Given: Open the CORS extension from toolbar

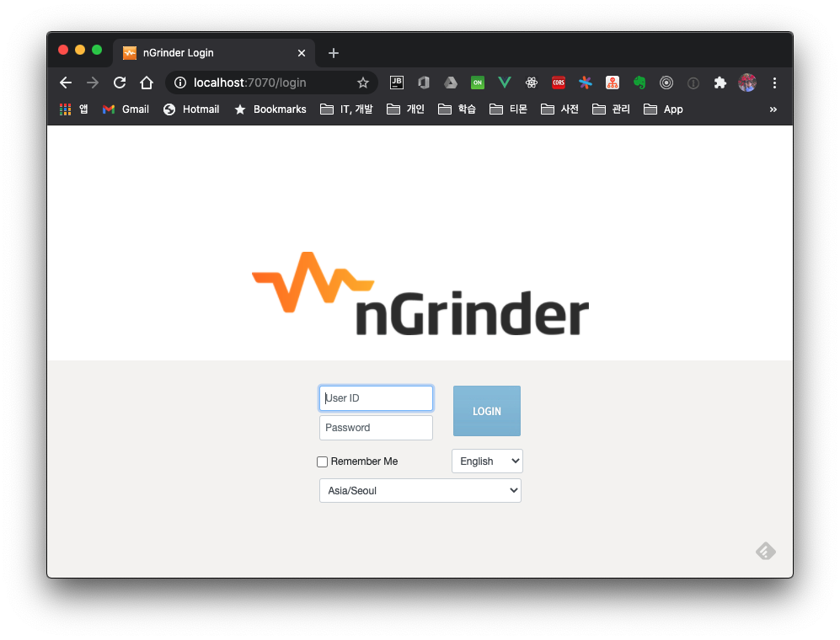Looking at the screenshot, I should 559,83.
